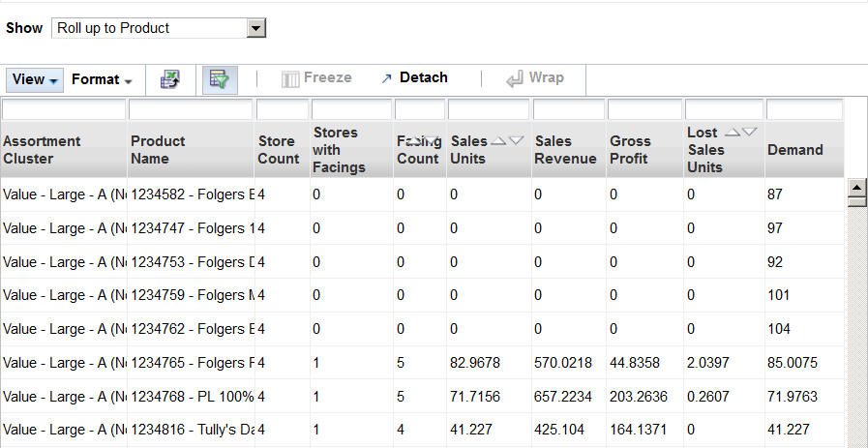Click Gross Profit value 44.8358
Viewport: 868px width, 448px height.
pos(635,363)
